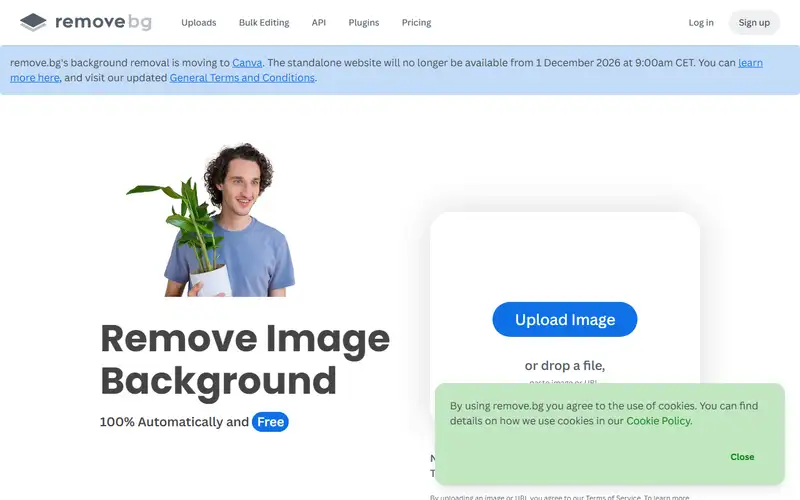This screenshot has height=500, width=800.
Task: Close the cookie notice
Action: click(742, 457)
